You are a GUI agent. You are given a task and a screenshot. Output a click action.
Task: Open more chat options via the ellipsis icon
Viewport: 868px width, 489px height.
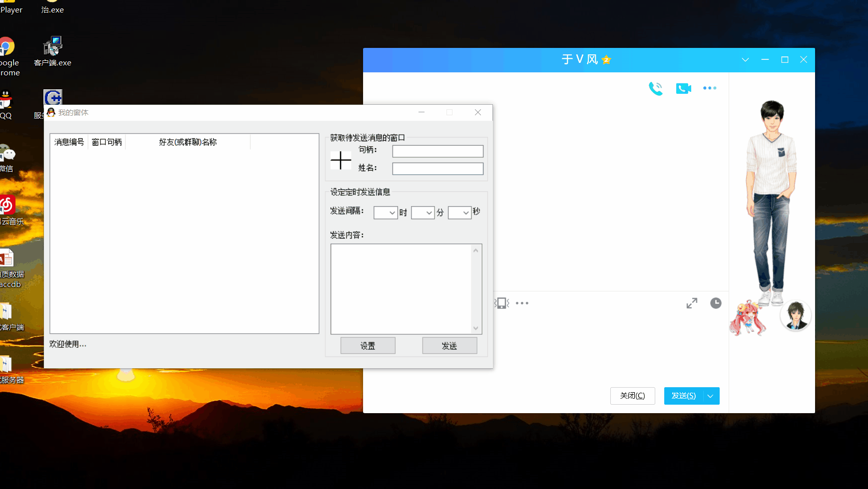click(710, 88)
